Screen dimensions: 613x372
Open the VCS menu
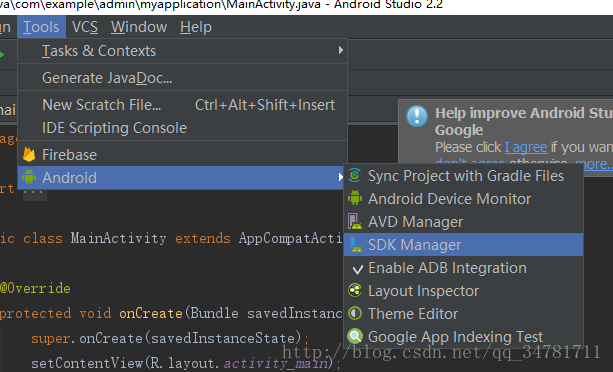[x=85, y=27]
